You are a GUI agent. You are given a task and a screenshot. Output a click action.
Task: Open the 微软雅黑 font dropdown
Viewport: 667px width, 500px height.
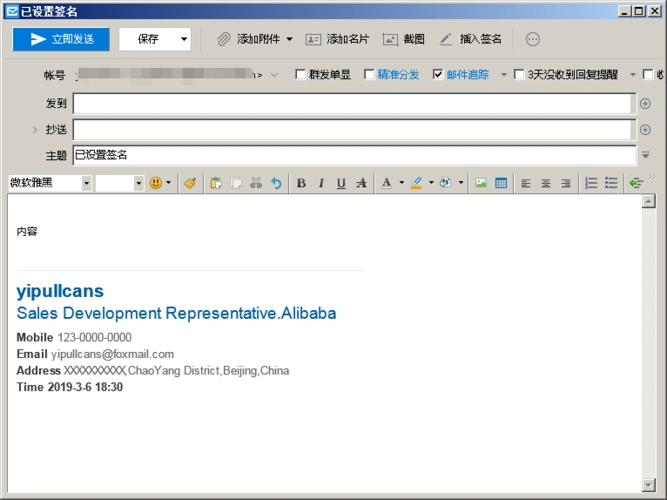[x=86, y=183]
